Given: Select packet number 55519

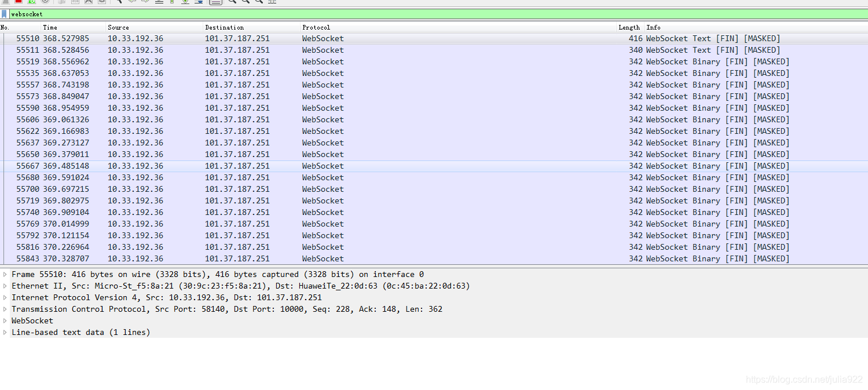Looking at the screenshot, I should point(434,61).
